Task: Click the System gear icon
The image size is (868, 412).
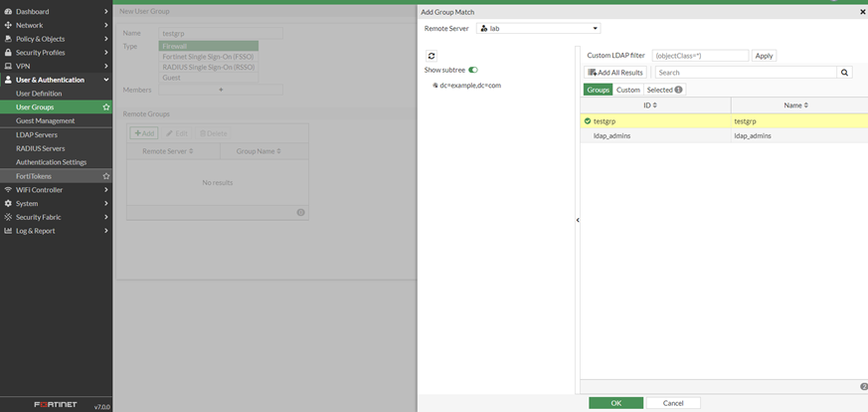Action: coord(8,204)
